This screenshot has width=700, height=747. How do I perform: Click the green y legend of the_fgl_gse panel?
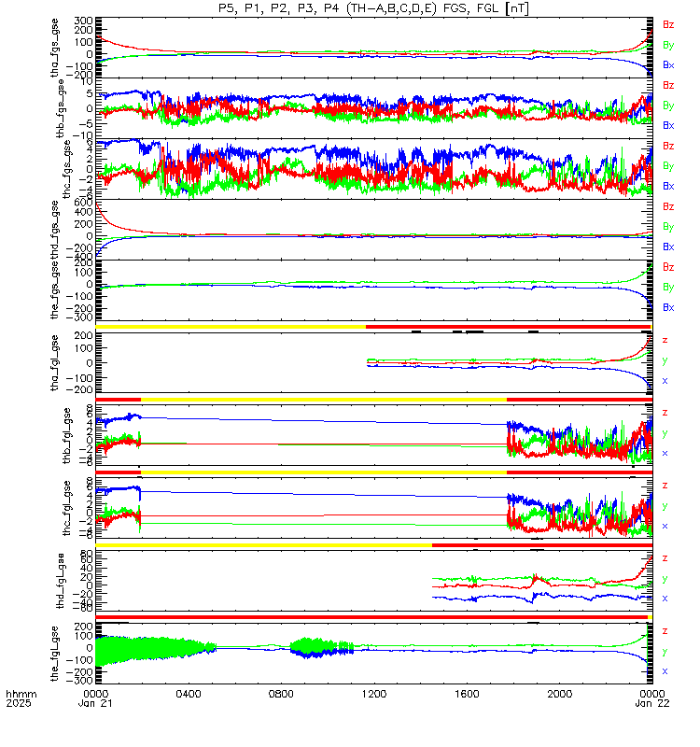coord(665,652)
